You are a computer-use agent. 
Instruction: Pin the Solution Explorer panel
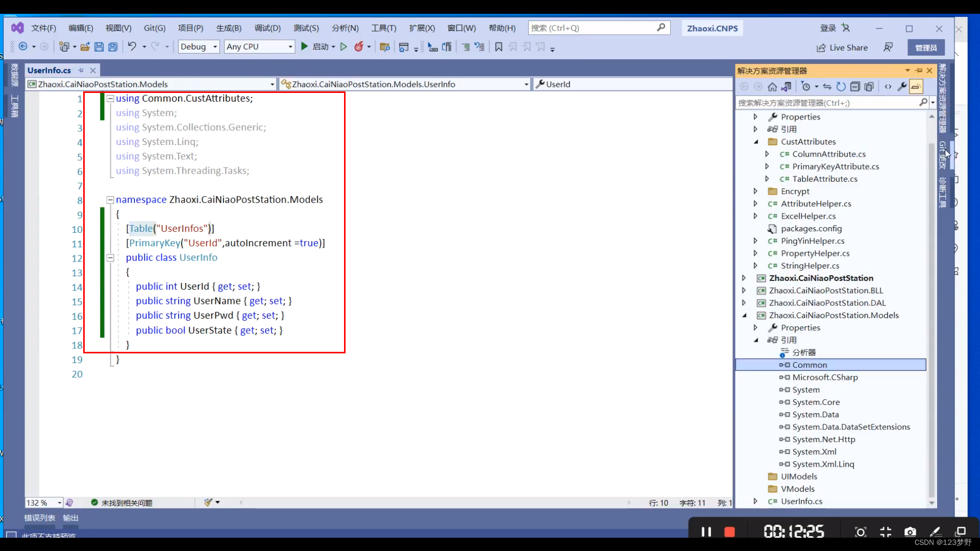pyautogui.click(x=919, y=70)
